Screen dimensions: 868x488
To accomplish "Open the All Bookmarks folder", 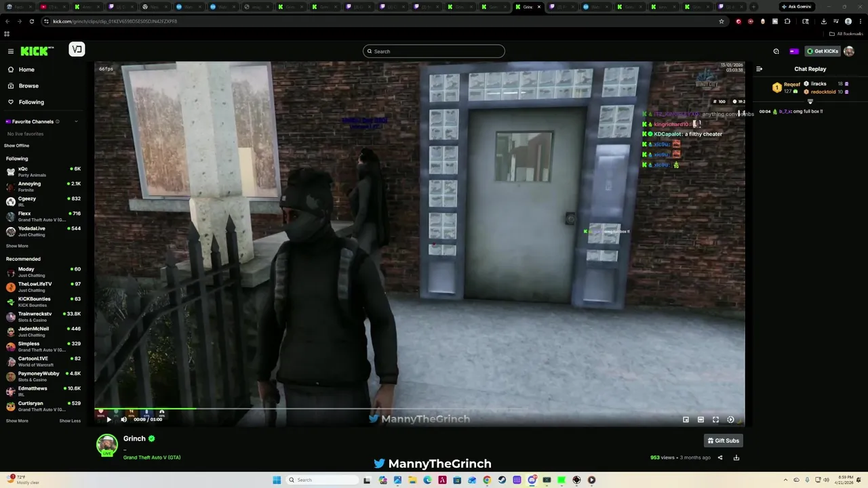I will point(846,34).
